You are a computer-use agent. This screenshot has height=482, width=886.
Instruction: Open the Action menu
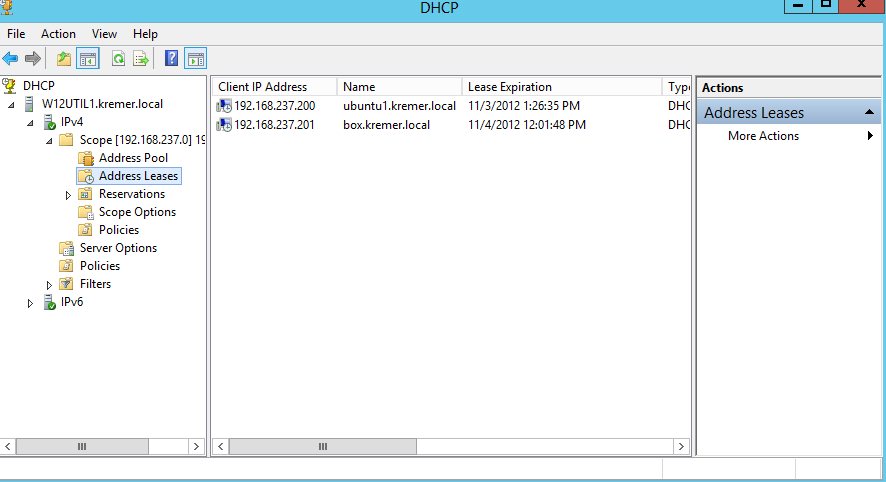coord(58,34)
